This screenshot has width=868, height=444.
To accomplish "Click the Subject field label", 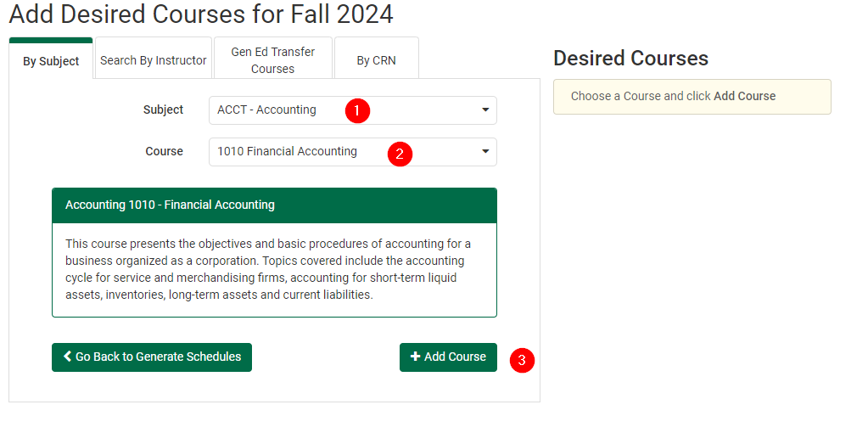I will (163, 110).
